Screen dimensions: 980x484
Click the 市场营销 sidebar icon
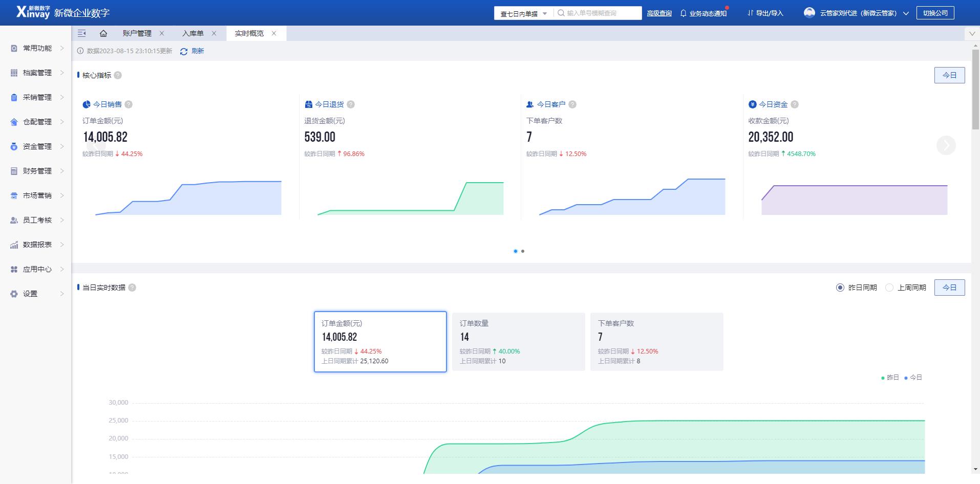14,195
